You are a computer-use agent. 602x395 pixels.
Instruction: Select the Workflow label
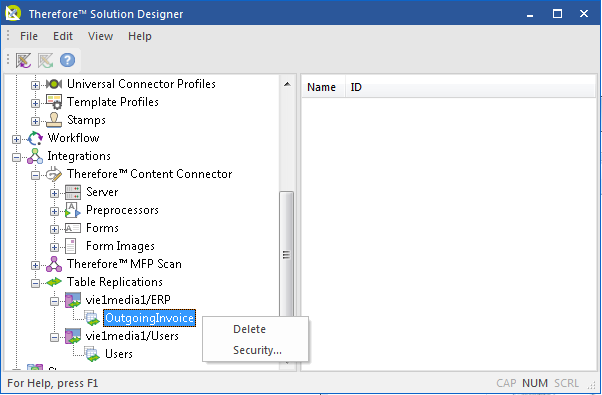[73, 138]
